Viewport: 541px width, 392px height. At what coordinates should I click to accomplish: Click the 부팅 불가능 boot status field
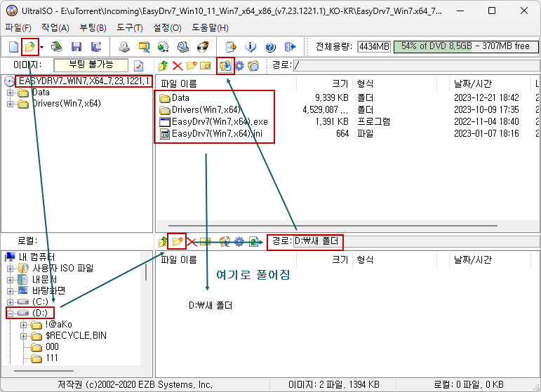[x=91, y=65]
